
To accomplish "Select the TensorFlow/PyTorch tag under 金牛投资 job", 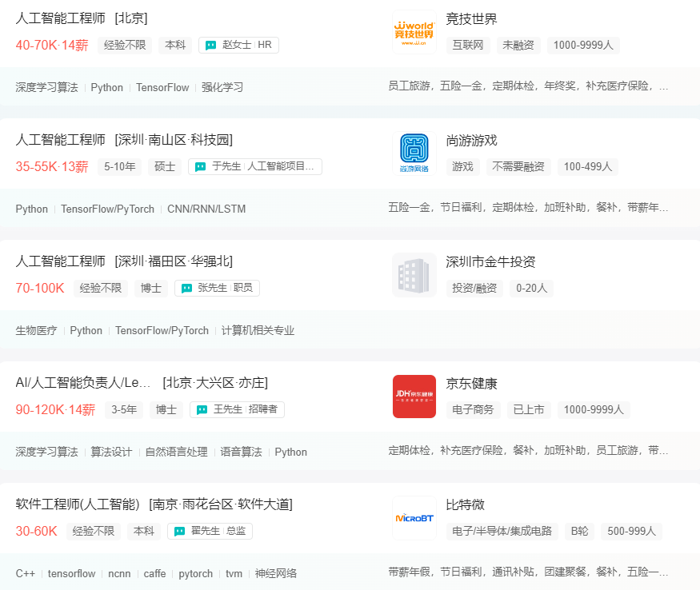I will (x=162, y=330).
